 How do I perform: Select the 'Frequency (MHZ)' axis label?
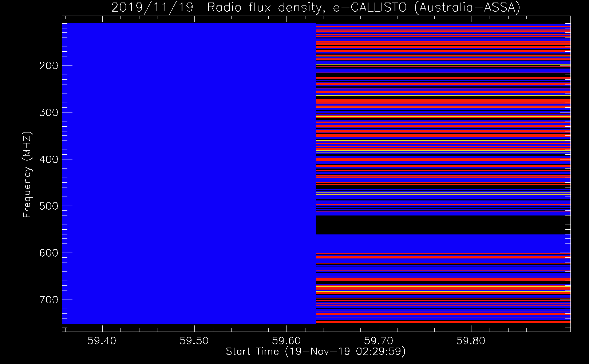(x=27, y=175)
